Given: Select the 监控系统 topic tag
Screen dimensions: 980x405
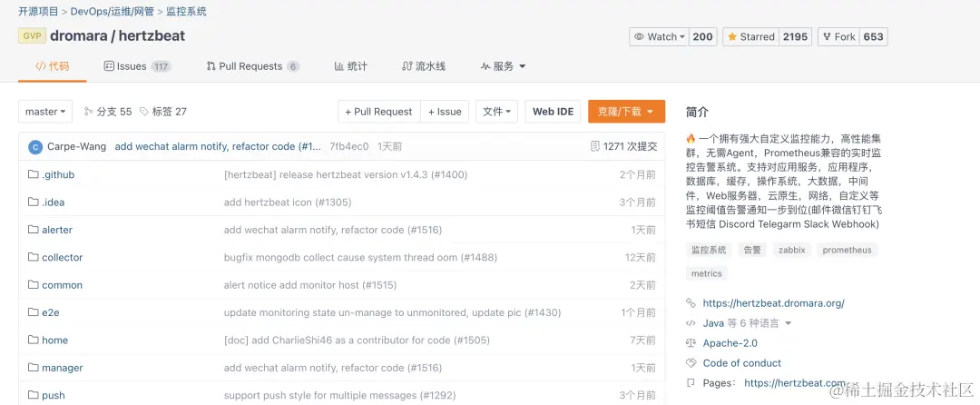Looking at the screenshot, I should click(709, 250).
